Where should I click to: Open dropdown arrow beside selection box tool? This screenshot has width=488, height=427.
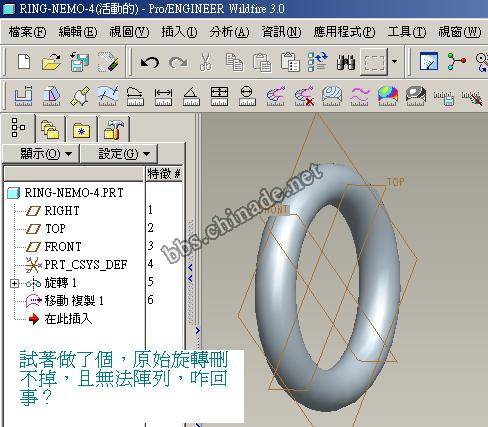coord(394,61)
